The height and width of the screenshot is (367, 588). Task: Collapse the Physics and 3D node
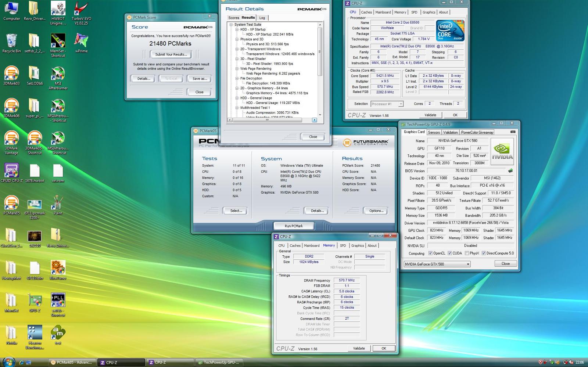(237, 39)
